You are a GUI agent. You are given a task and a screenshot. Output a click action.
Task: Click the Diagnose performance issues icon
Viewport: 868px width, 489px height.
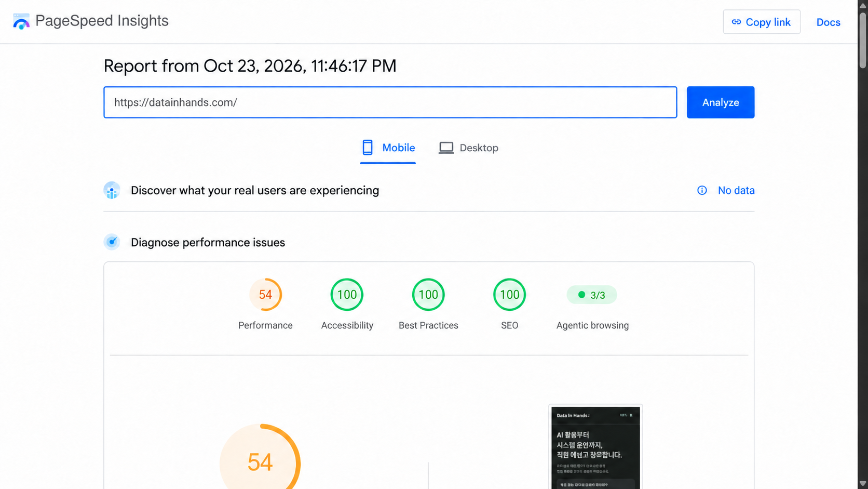112,242
